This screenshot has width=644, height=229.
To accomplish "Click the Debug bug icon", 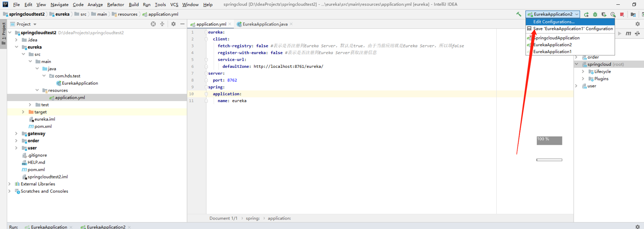I will point(595,14).
